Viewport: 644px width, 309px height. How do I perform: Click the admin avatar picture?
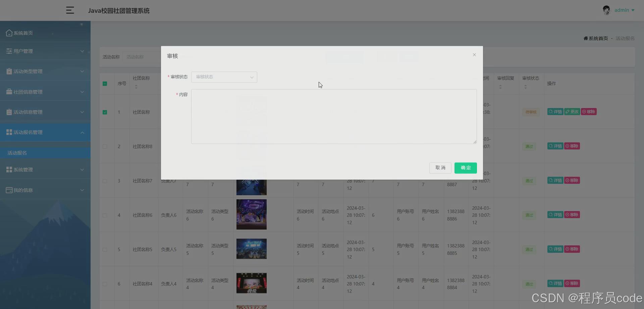click(606, 10)
